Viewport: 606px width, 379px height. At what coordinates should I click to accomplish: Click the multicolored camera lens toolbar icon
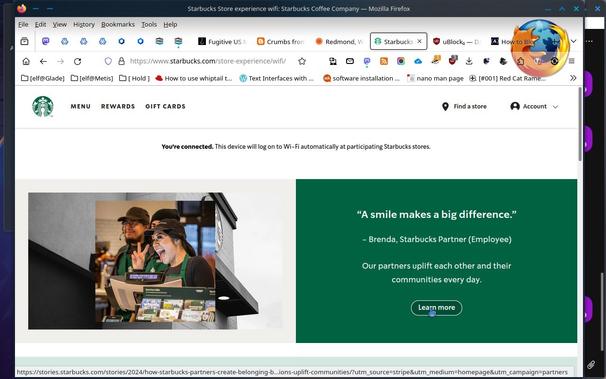click(x=401, y=61)
